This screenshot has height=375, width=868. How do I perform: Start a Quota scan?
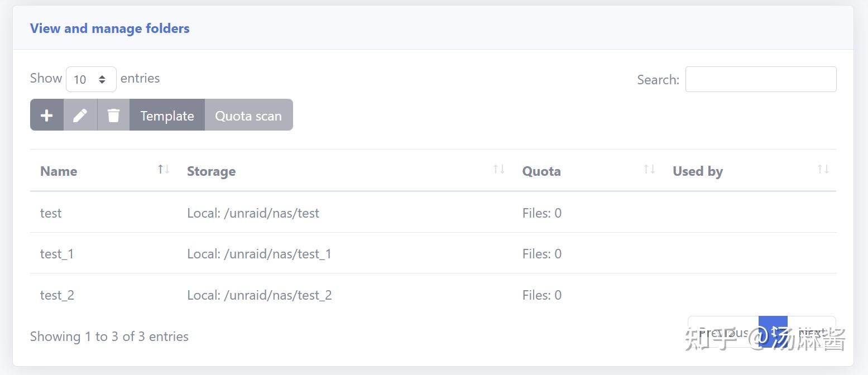248,116
